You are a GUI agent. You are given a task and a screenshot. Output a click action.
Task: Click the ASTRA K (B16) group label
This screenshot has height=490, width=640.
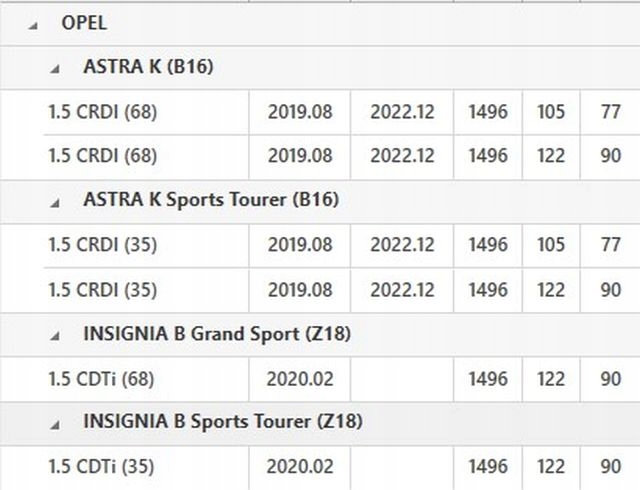(148, 67)
